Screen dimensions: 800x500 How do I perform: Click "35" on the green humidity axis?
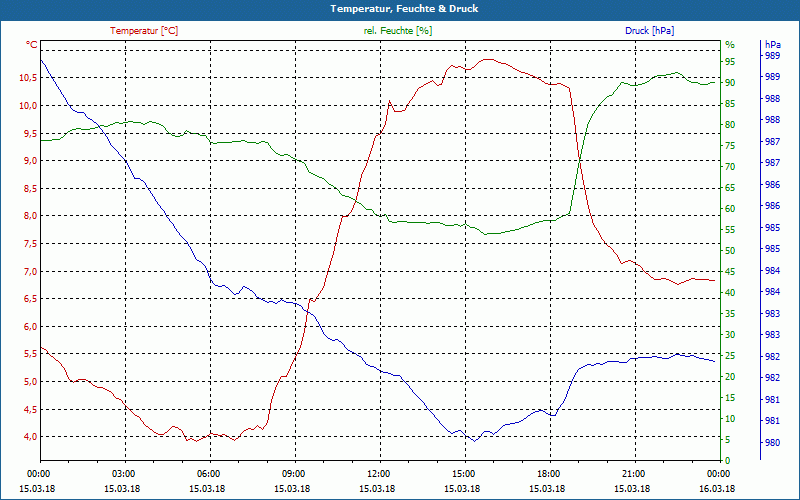point(730,313)
